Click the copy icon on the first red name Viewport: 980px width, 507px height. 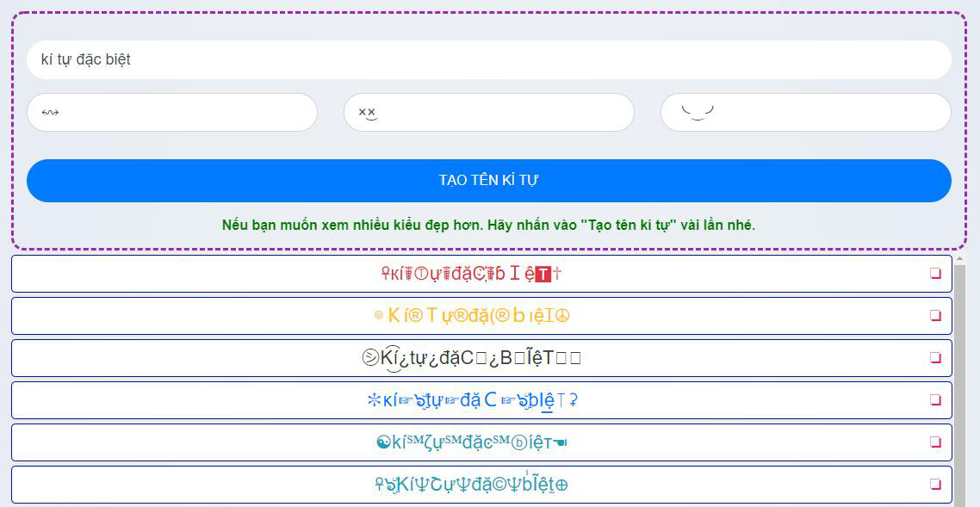pyautogui.click(x=935, y=273)
